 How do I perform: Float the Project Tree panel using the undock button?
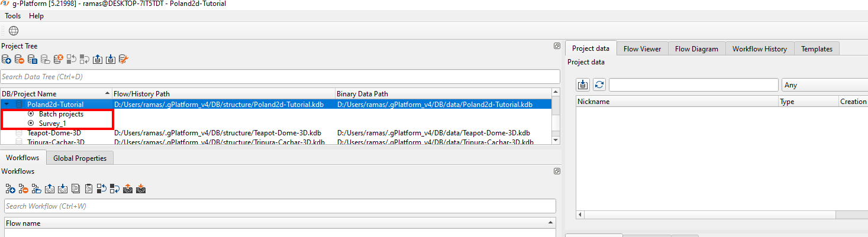pyautogui.click(x=557, y=46)
